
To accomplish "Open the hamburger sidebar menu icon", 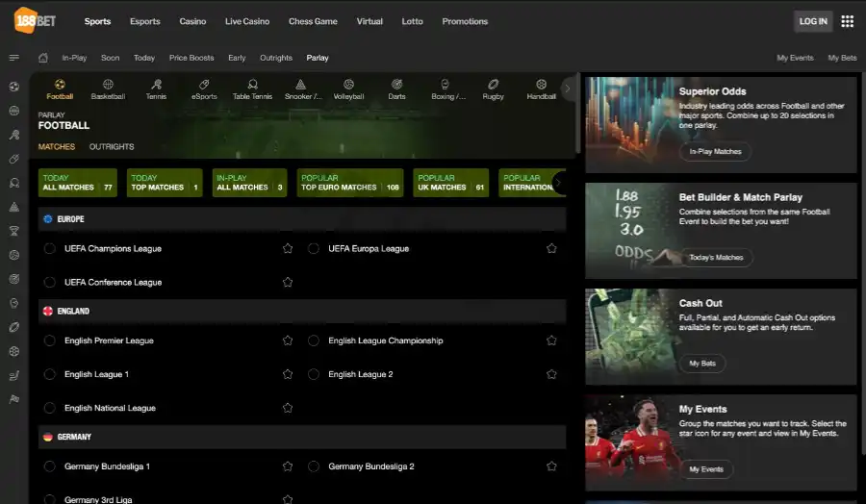I will pyautogui.click(x=14, y=58).
